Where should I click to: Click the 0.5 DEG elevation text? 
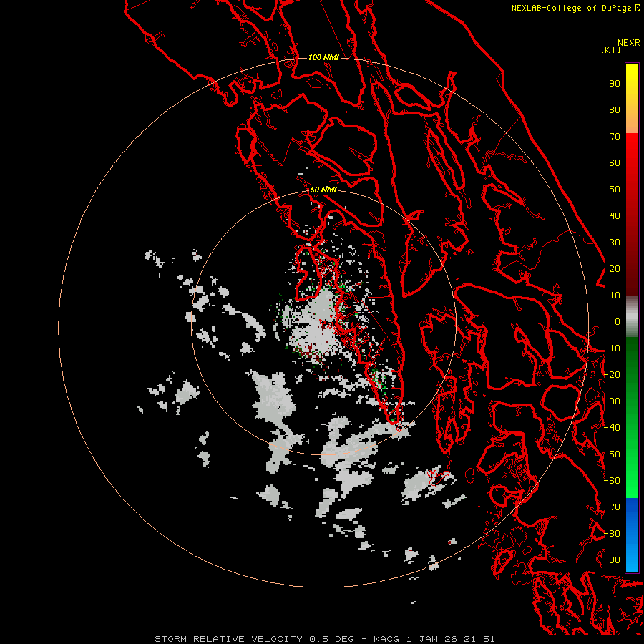click(x=331, y=639)
